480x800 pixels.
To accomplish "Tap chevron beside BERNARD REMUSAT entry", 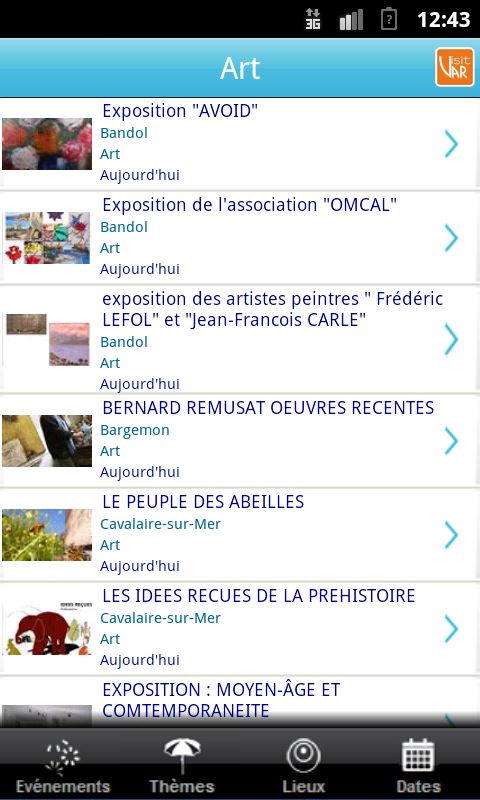I will click(451, 441).
